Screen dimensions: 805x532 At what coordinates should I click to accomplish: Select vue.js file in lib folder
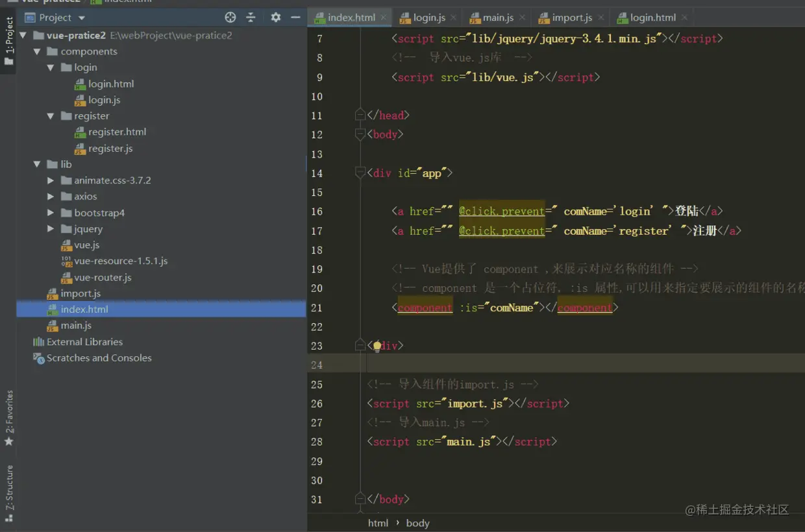(x=87, y=245)
